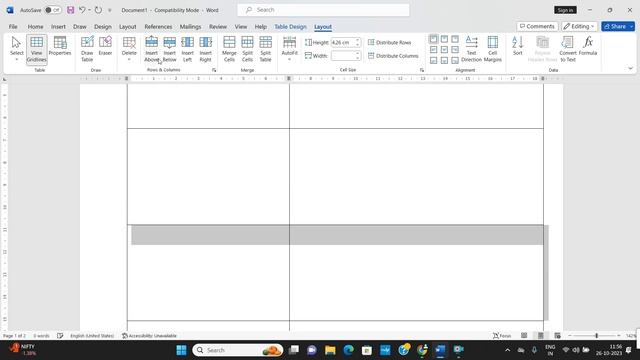Image resolution: width=640 pixels, height=360 pixels.
Task: Switch to the Review tab
Action: point(218,27)
